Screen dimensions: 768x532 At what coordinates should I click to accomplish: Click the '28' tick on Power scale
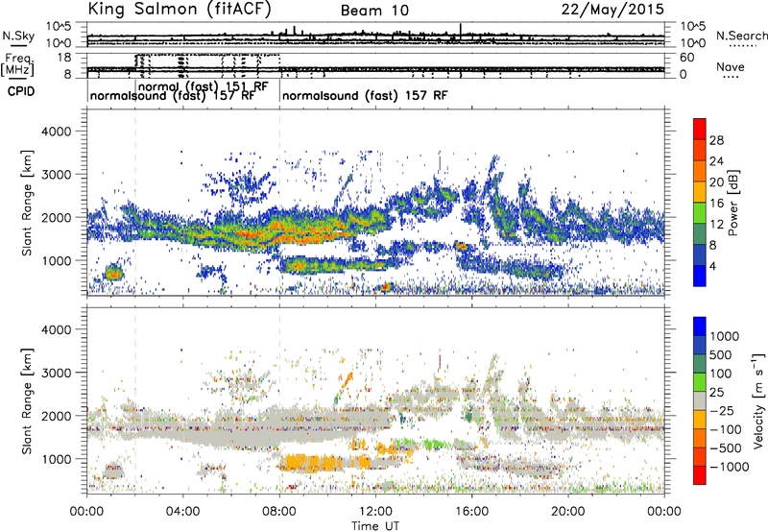(x=716, y=140)
